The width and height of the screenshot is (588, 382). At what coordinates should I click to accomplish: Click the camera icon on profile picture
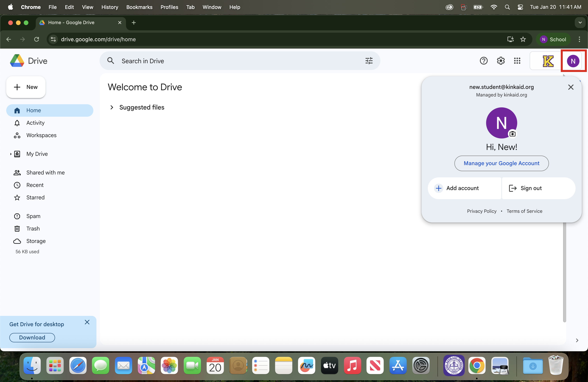512,134
